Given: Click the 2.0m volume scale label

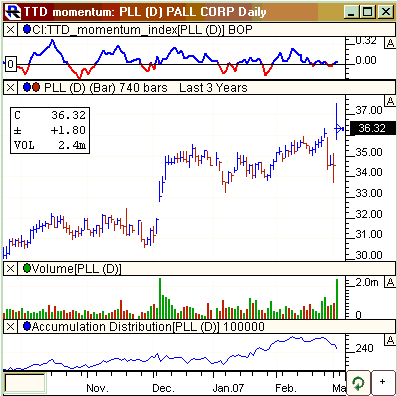Looking at the screenshot, I should pyautogui.click(x=367, y=282).
